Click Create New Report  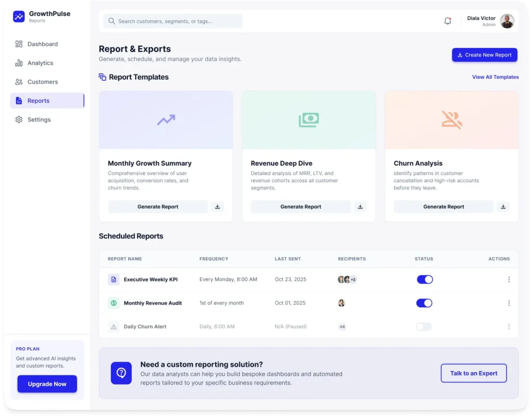[x=484, y=55]
